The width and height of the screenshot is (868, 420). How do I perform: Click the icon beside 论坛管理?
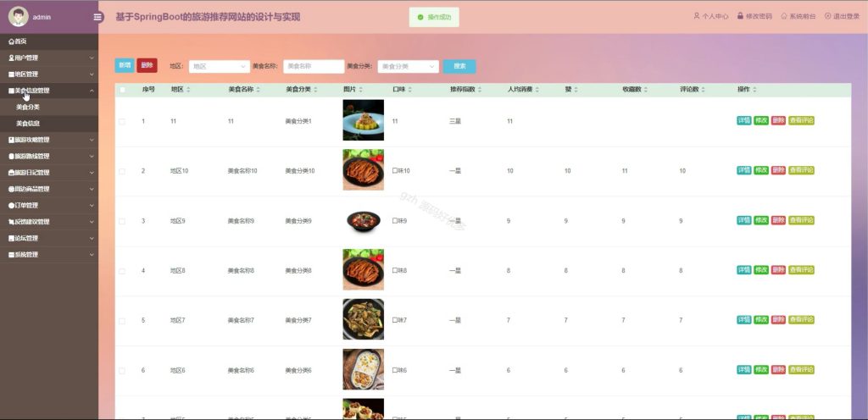[11, 238]
